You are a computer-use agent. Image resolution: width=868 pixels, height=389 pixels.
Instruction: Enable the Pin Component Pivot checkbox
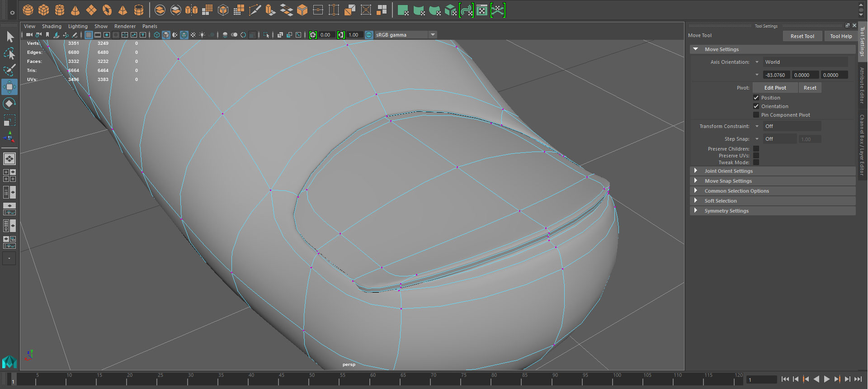(756, 115)
